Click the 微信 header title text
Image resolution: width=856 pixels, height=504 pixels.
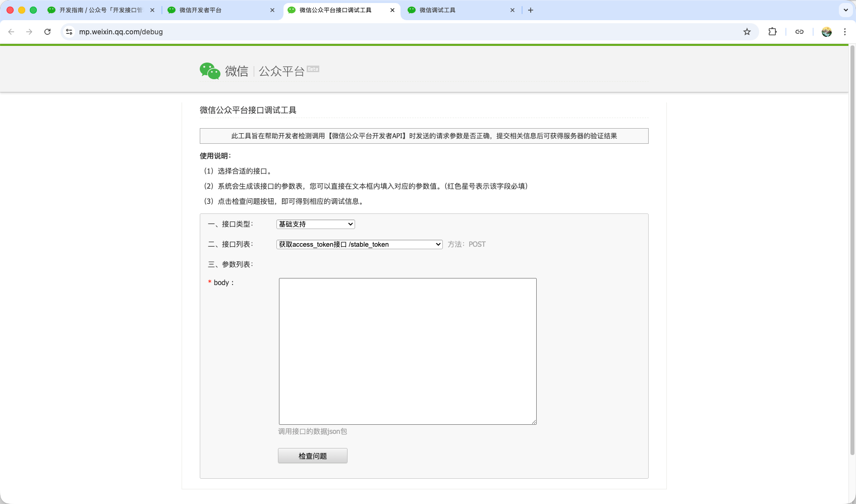tap(237, 71)
